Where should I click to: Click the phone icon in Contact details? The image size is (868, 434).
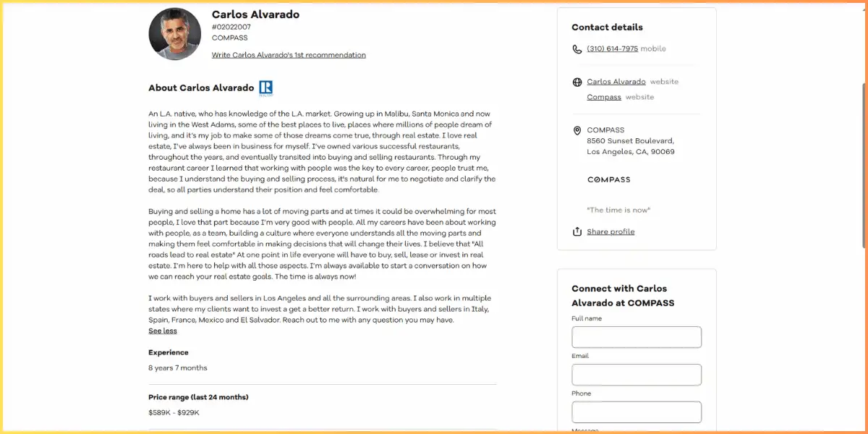tap(577, 49)
